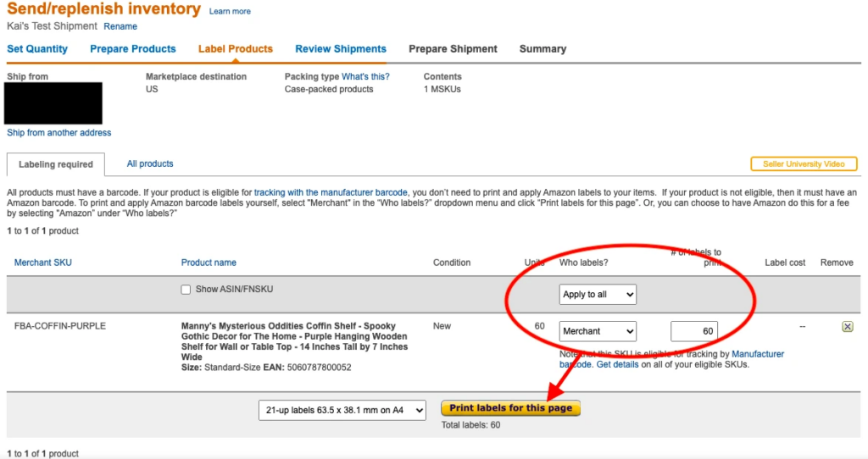
Task: Click Ship from another address link
Action: tap(59, 133)
